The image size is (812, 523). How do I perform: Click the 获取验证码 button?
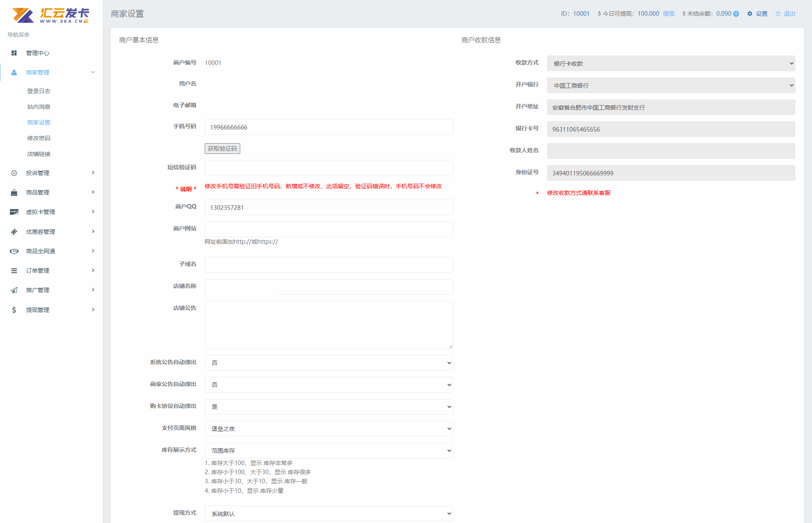(x=222, y=149)
